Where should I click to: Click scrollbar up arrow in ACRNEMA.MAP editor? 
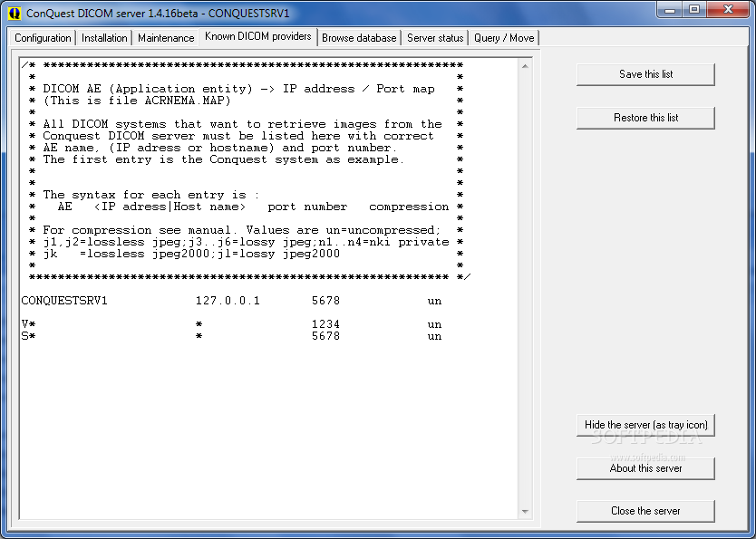tap(525, 66)
